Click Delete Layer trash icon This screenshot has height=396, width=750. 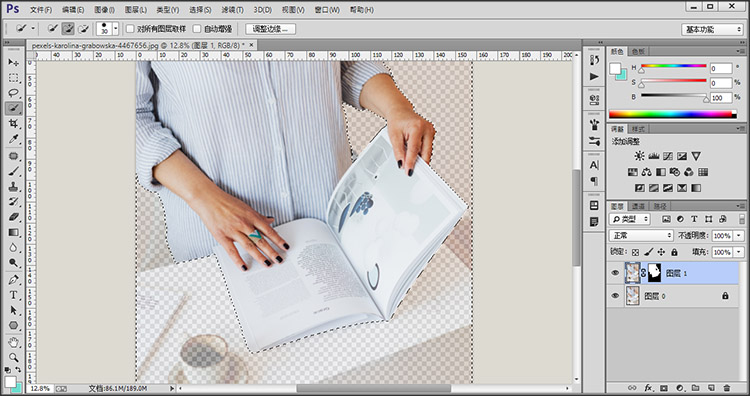pos(727,387)
